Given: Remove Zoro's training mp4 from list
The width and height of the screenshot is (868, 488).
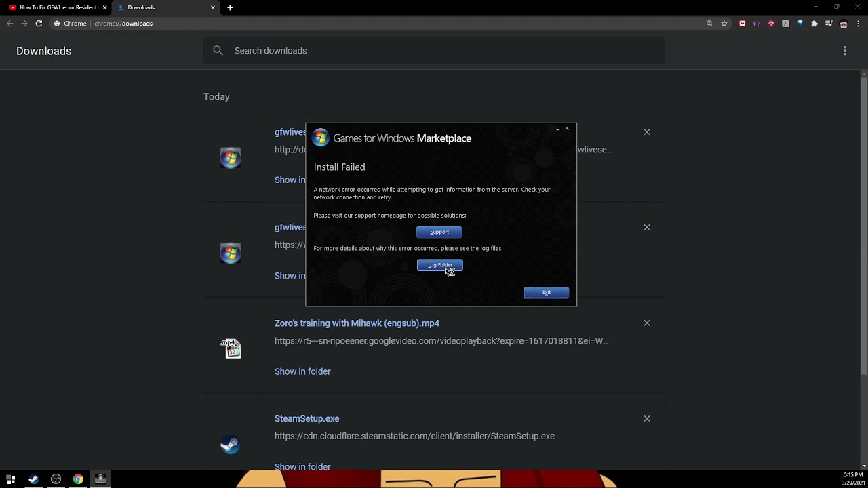Looking at the screenshot, I should (x=647, y=323).
